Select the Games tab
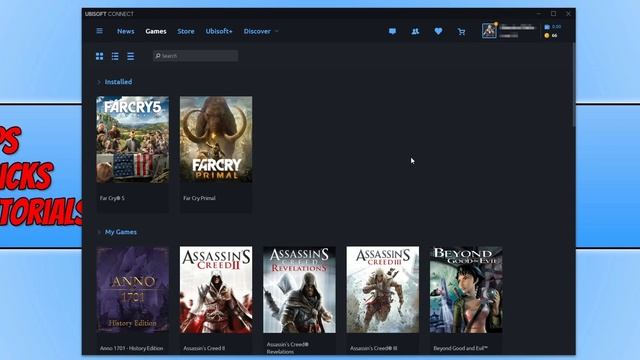The height and width of the screenshot is (360, 640). tap(156, 31)
